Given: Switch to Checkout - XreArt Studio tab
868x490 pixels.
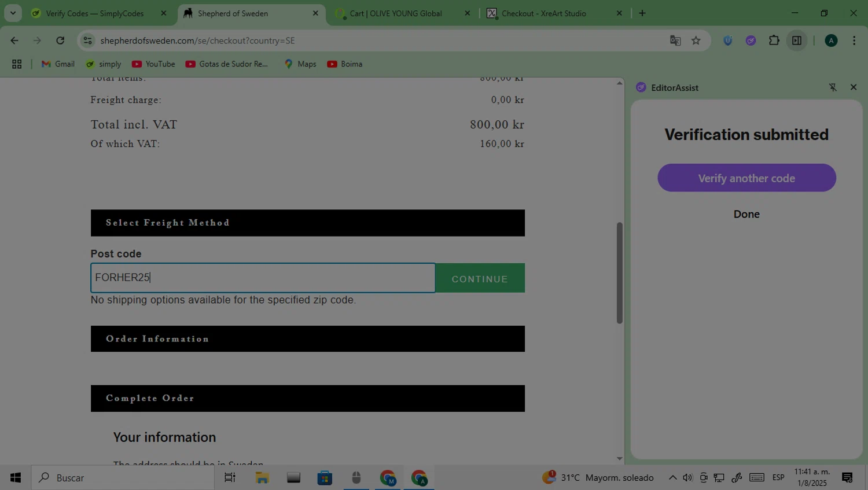Looking at the screenshot, I should (x=543, y=13).
